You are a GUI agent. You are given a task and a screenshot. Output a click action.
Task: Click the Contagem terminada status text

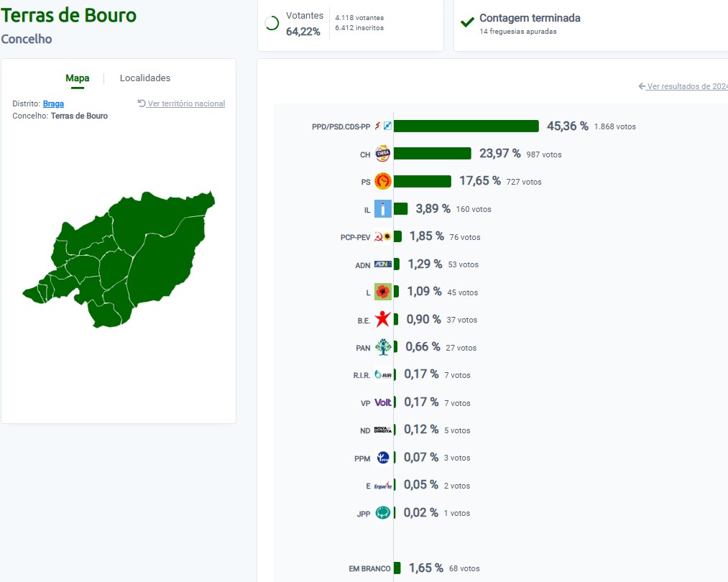point(530,18)
